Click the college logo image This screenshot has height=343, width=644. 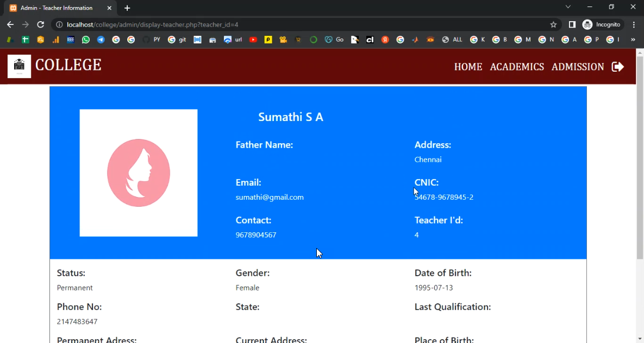[19, 66]
